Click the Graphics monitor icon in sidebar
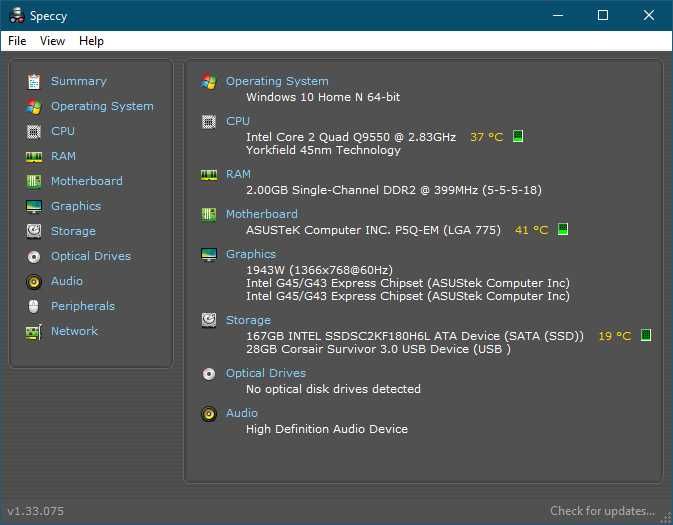673x525 pixels. click(34, 206)
